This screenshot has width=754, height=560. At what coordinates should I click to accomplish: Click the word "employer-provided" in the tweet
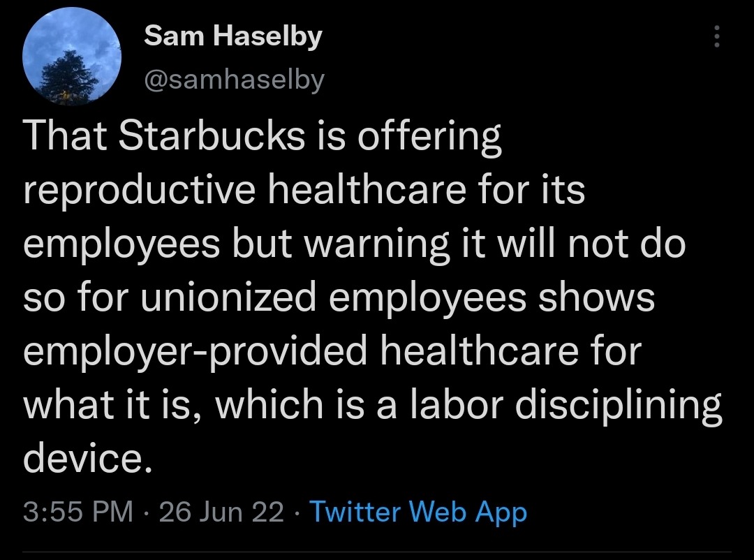pyautogui.click(x=195, y=351)
